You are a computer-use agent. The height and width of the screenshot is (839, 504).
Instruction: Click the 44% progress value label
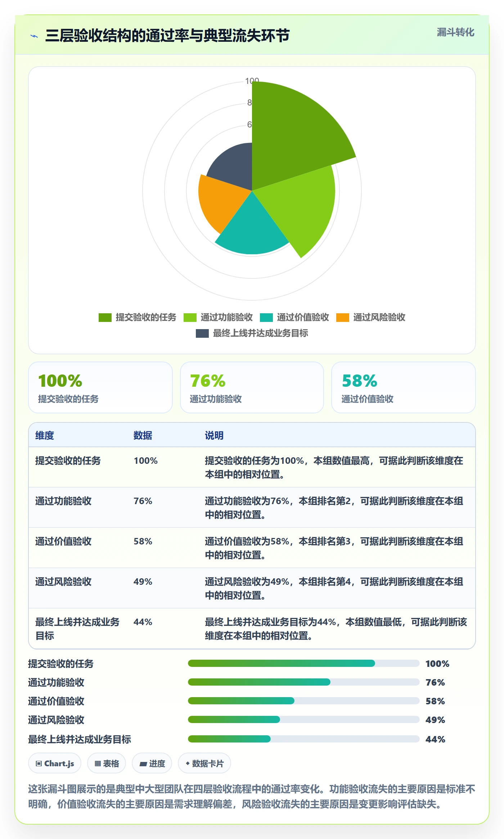[435, 739]
